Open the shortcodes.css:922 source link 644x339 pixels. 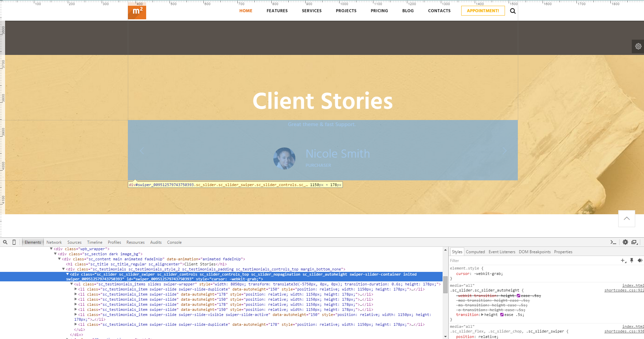tap(624, 290)
